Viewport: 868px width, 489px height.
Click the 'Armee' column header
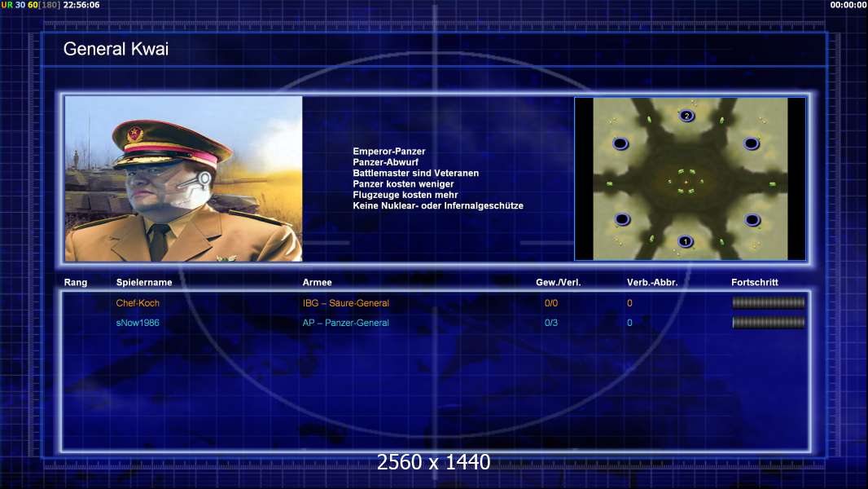pos(318,283)
